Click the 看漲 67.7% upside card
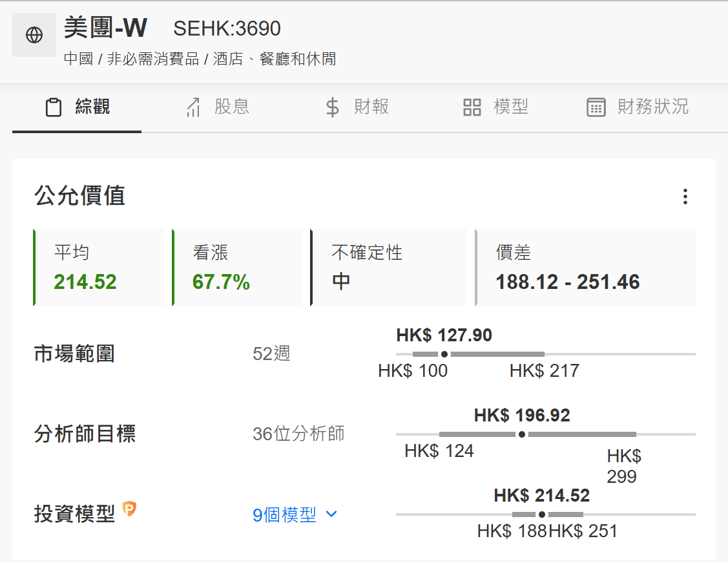This screenshot has width=728, height=563. point(237,268)
